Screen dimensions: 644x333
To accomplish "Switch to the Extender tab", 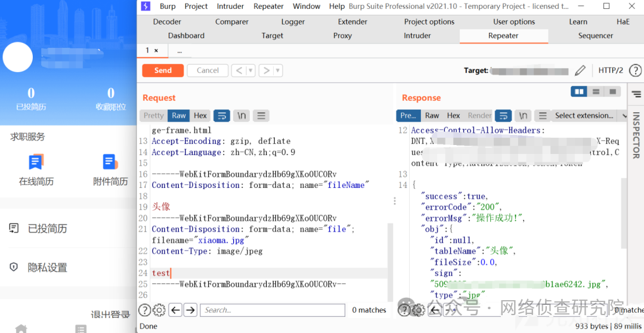I will [x=353, y=22].
